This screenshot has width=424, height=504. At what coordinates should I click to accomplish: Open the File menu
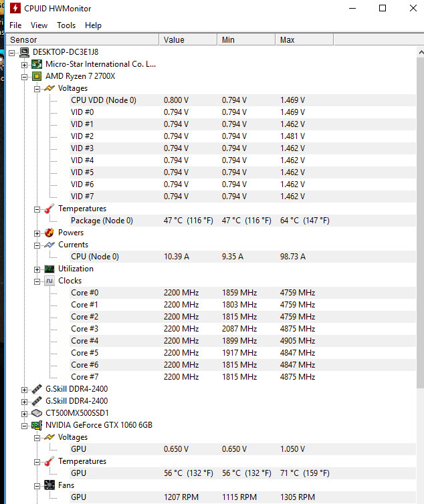[x=15, y=25]
